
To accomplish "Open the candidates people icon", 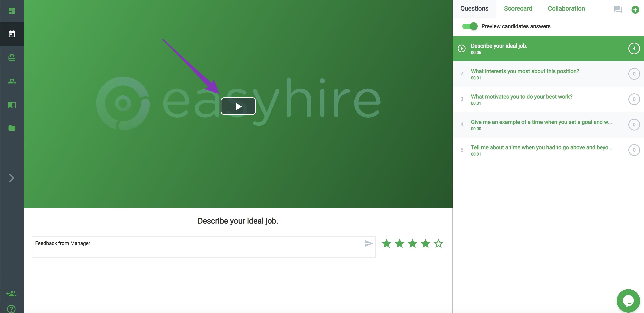I will [12, 81].
